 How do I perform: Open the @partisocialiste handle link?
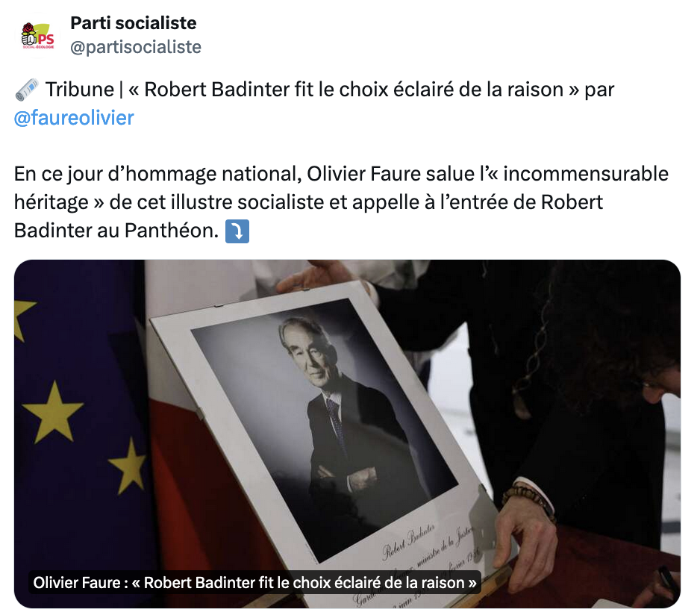tap(136, 47)
